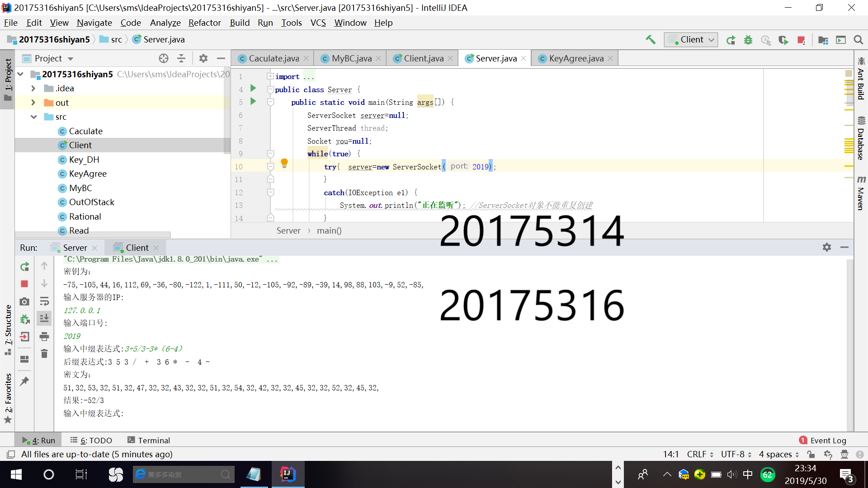Click the camera dump threads icon
The height and width of the screenshot is (488, 868).
click(x=24, y=301)
